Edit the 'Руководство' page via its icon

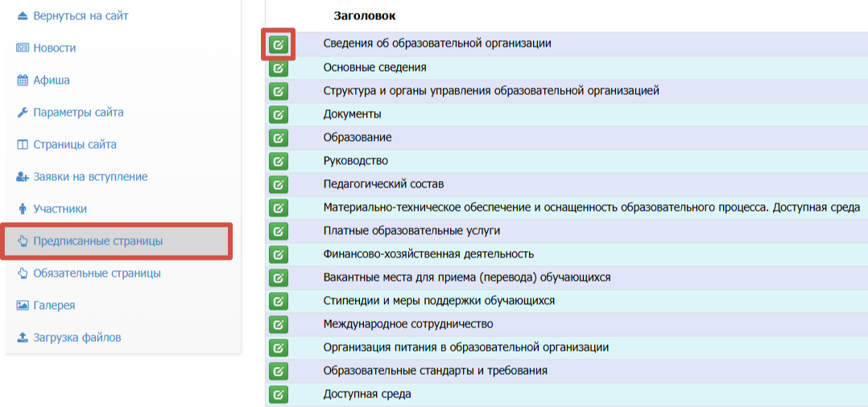(x=278, y=161)
